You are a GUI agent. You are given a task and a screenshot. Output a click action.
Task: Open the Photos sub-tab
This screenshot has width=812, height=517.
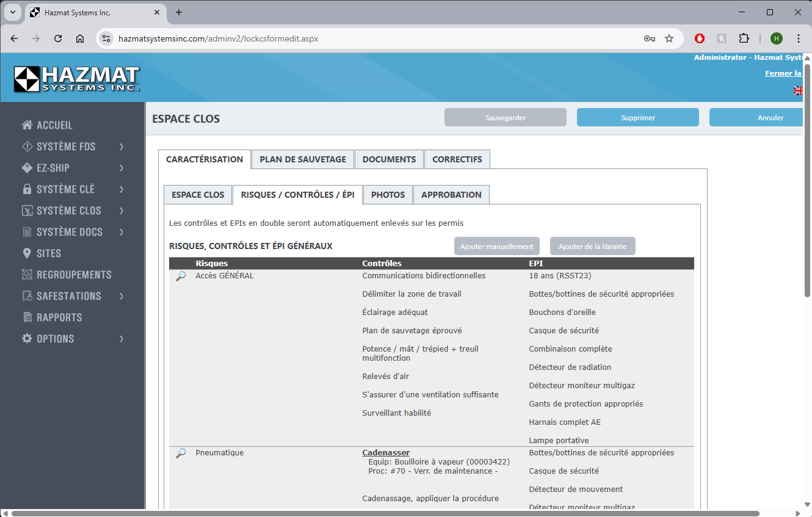[388, 195]
